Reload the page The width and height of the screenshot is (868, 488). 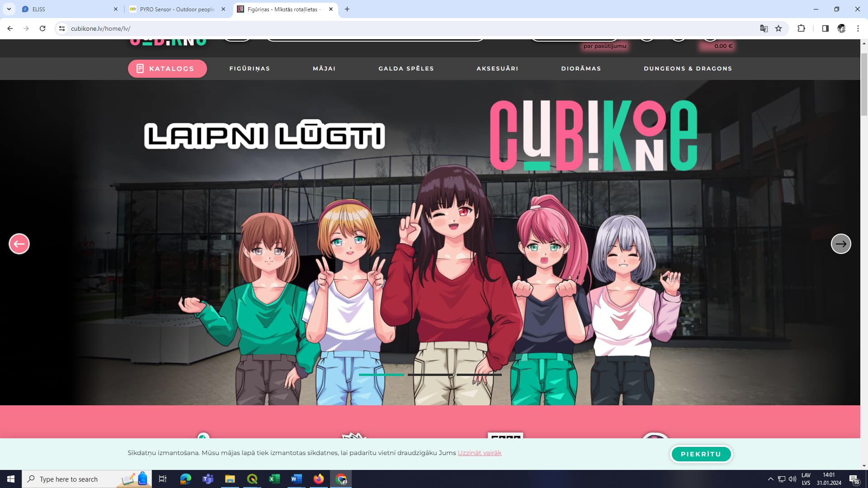pos(42,28)
